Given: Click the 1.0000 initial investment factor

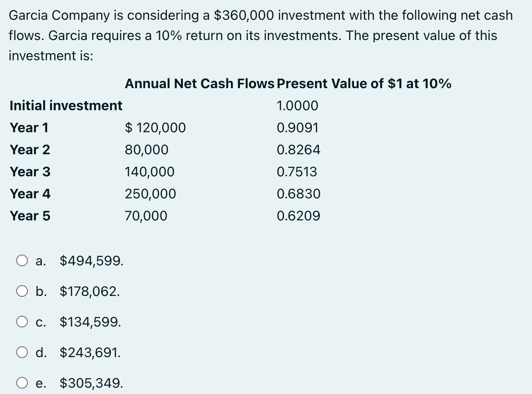Looking at the screenshot, I should coord(297,106).
